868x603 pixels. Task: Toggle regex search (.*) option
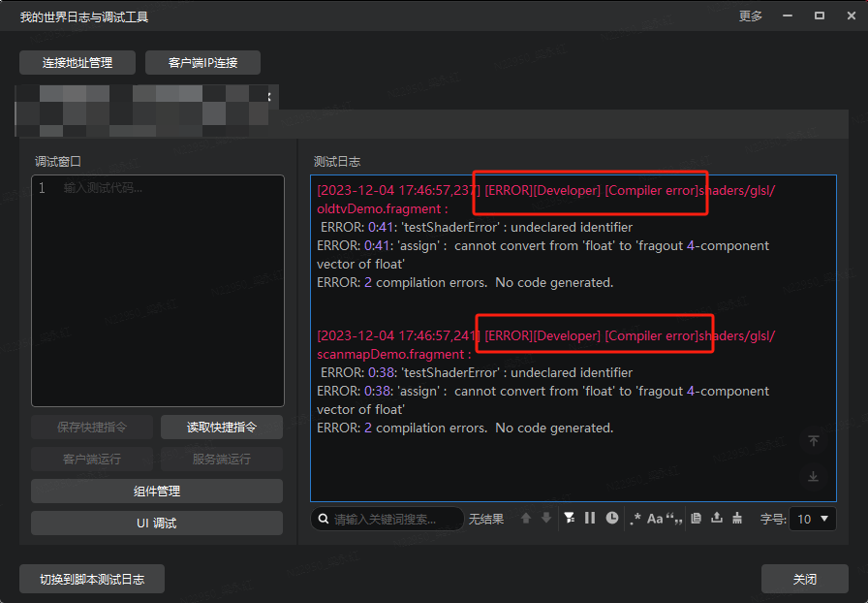pyautogui.click(x=635, y=519)
